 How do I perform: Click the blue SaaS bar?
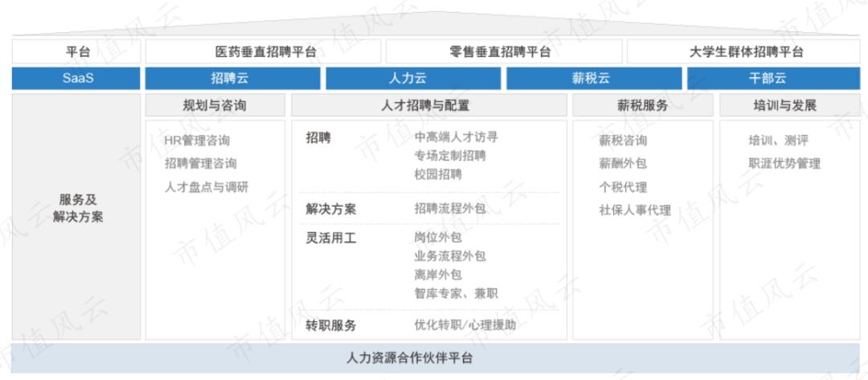coord(76,78)
